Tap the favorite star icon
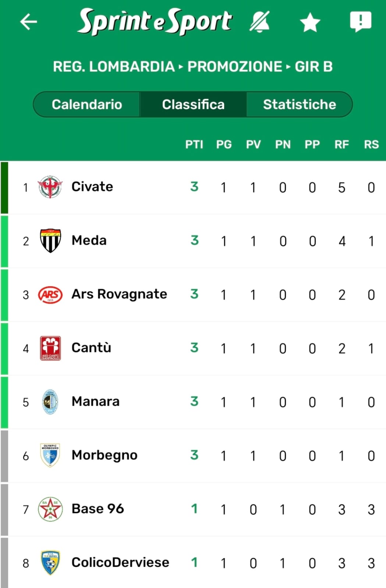 pos(310,22)
